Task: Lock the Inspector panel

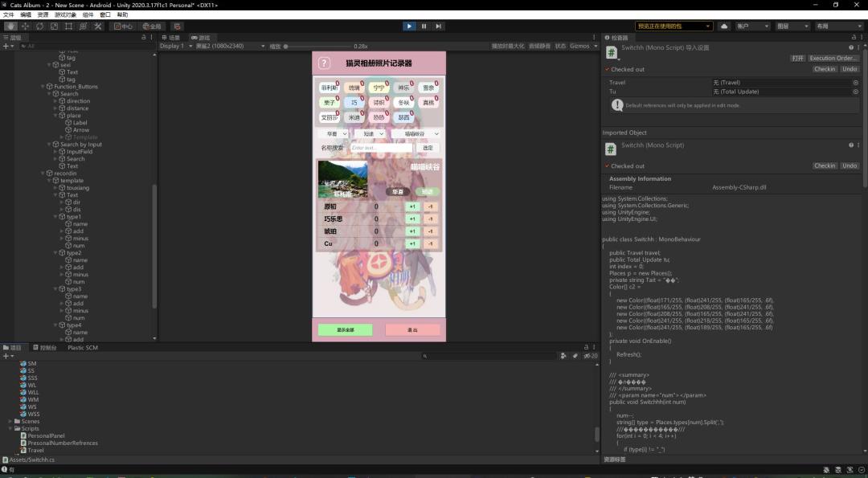Action: [856, 38]
